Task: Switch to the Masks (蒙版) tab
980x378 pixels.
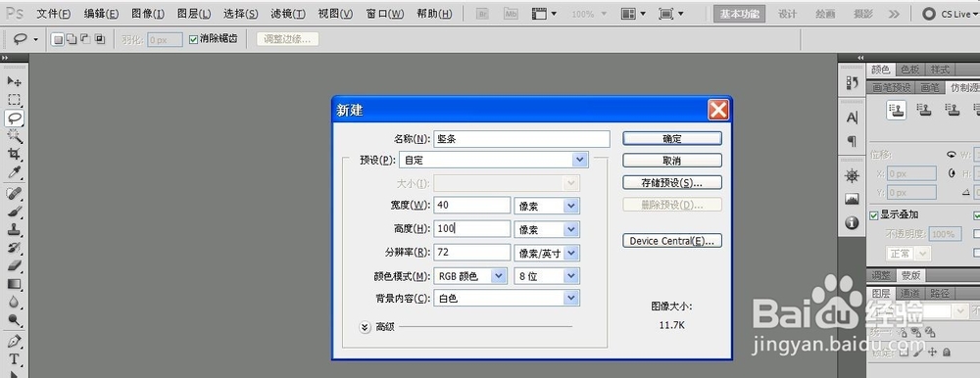Action: 910,275
